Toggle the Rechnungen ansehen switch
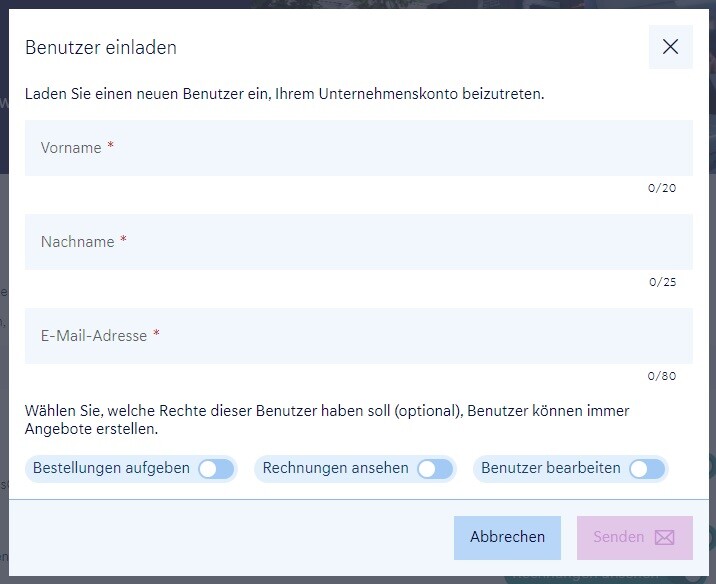The image size is (716, 584). (434, 469)
